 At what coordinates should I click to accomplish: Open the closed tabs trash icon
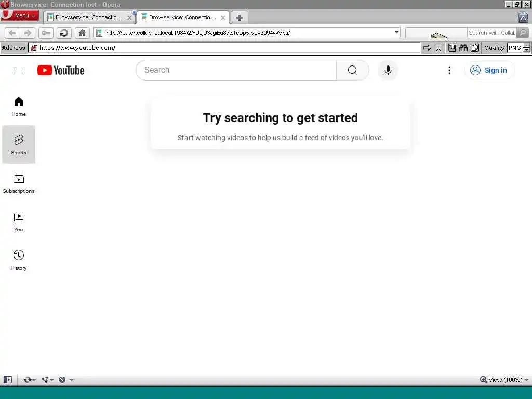523,17
